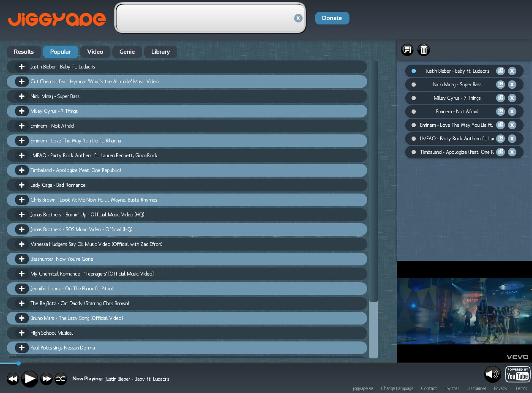Add Cut Chemist What's the Altitude to playlist

[22, 82]
